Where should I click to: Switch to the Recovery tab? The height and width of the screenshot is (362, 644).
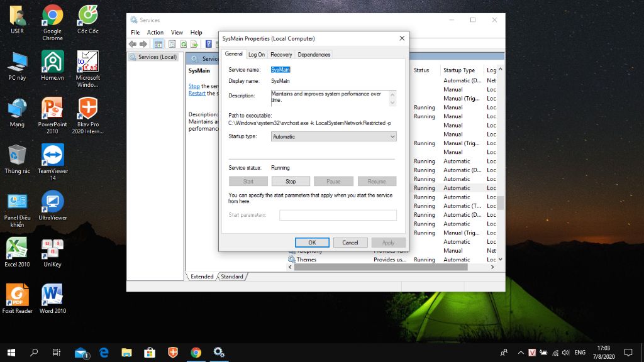[281, 54]
